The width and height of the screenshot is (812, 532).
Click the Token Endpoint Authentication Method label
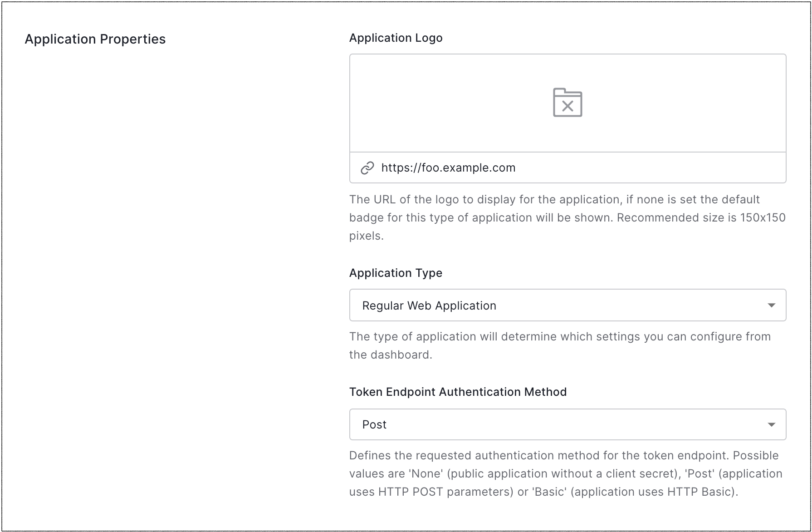pos(458,392)
